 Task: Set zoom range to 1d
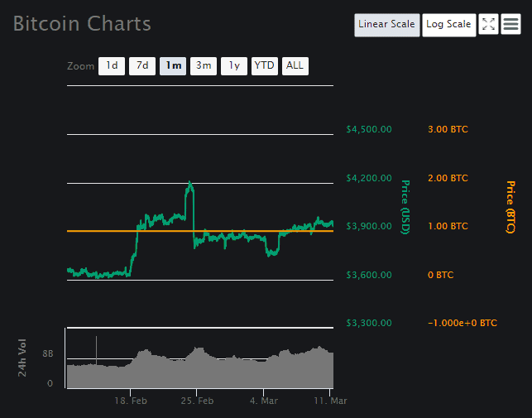[x=112, y=66]
